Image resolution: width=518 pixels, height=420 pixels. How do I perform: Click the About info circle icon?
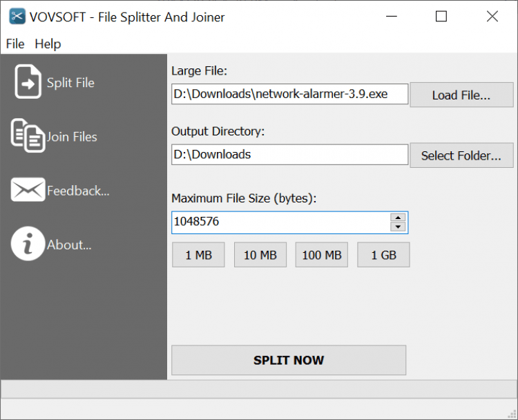pyautogui.click(x=28, y=244)
